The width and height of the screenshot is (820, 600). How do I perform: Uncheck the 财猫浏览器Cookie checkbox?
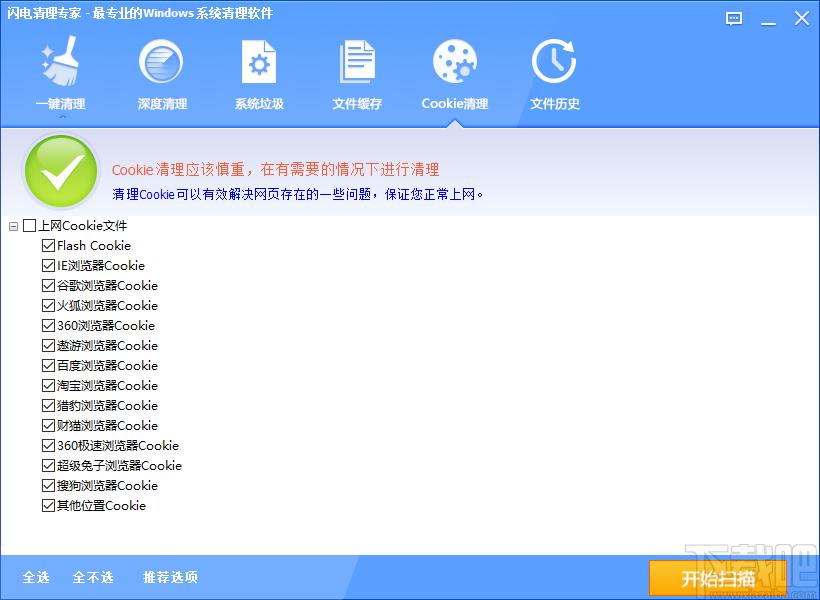(x=48, y=425)
